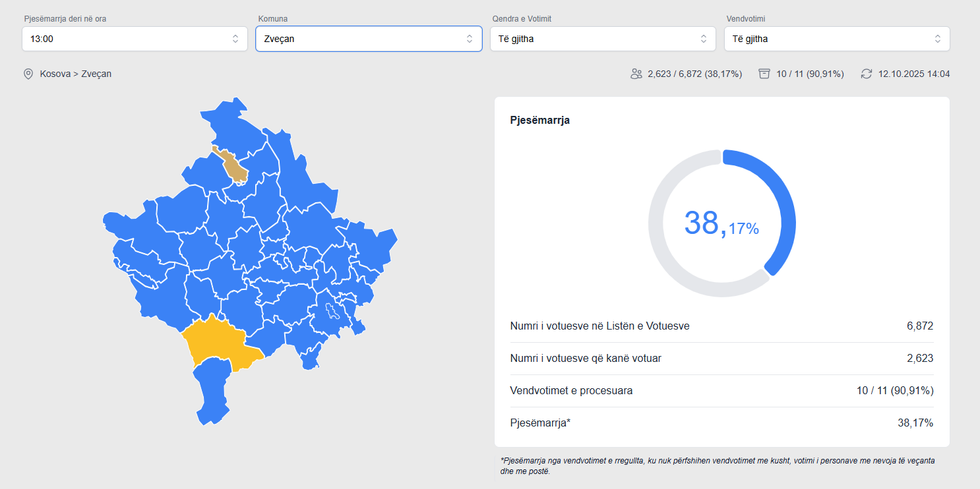Click the Vendvotimet e procesuara row
The image size is (980, 489).
click(x=721, y=390)
